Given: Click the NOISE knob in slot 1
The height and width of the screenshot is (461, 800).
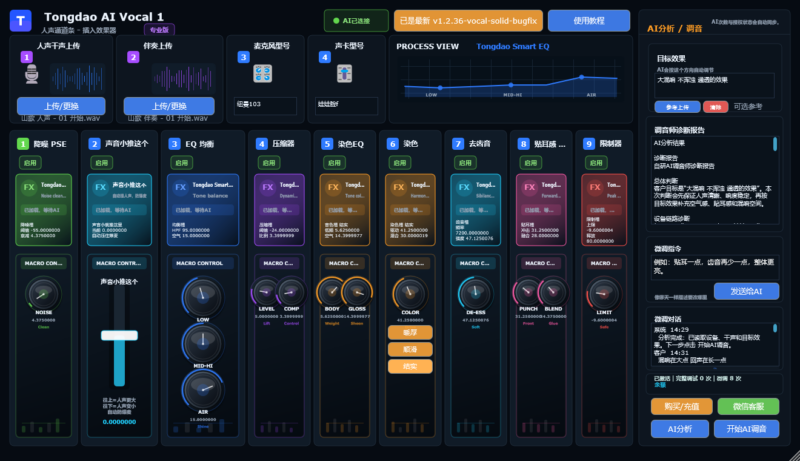Looking at the screenshot, I should click(43, 294).
